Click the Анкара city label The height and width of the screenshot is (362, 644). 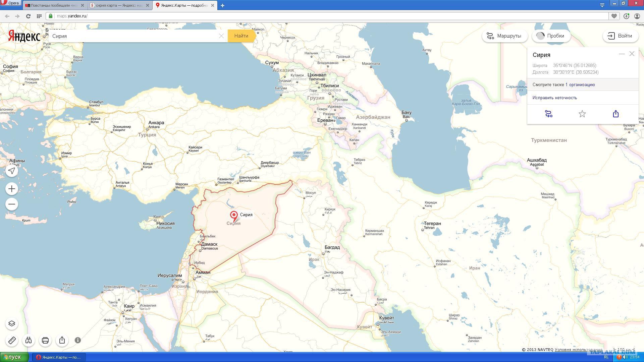point(156,123)
